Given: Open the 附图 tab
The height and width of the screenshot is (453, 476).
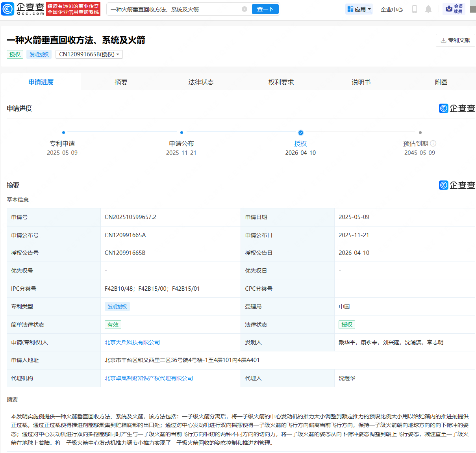Looking at the screenshot, I should [x=441, y=82].
